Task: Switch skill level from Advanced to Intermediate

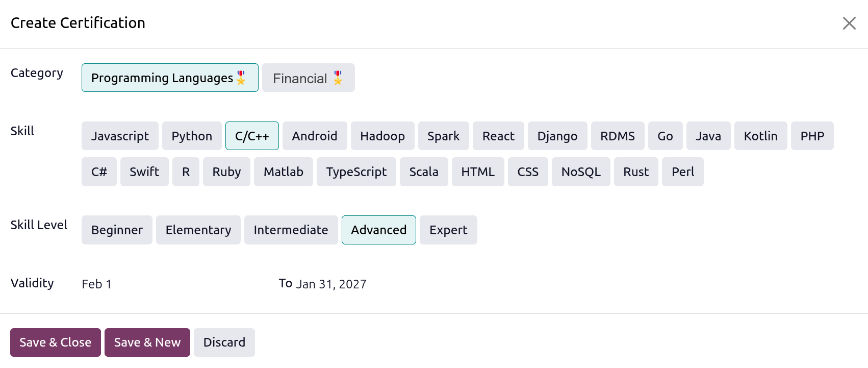Action: point(291,230)
